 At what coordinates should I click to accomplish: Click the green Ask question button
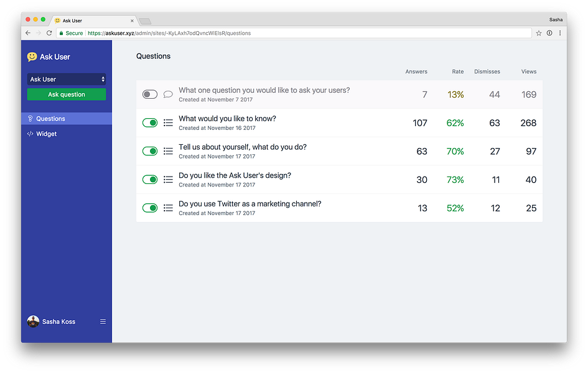pos(67,94)
